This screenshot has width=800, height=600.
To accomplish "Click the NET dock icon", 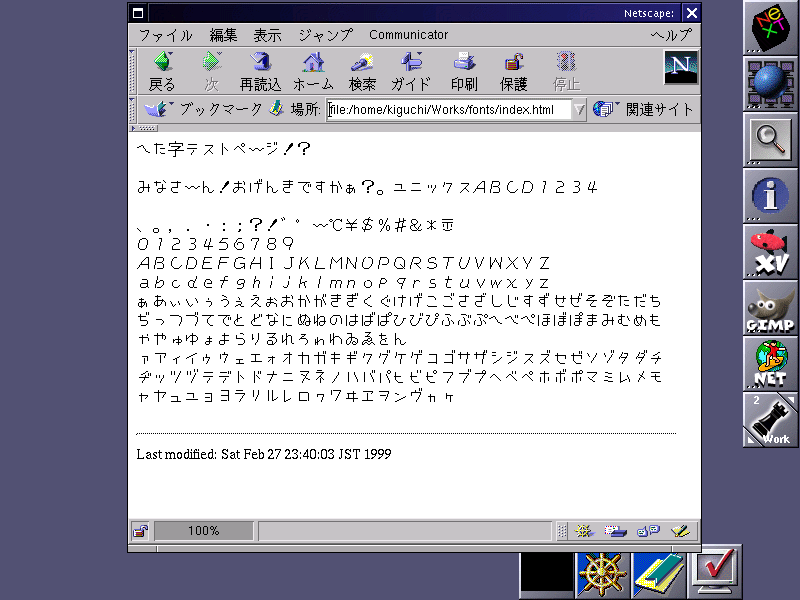I will click(x=770, y=364).
